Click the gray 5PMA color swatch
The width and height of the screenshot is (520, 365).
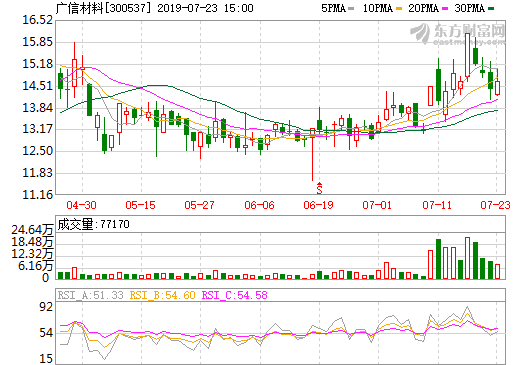(351, 9)
